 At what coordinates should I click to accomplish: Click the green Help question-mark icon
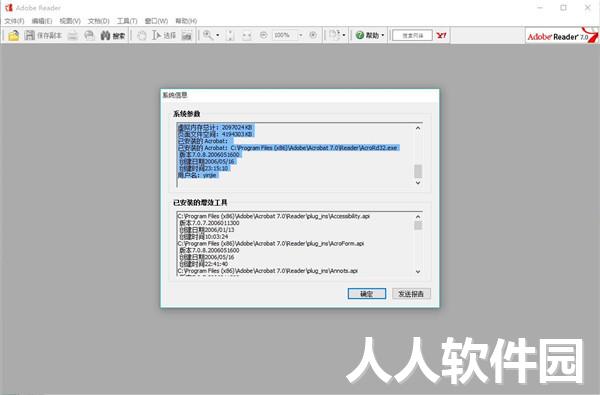coord(360,35)
